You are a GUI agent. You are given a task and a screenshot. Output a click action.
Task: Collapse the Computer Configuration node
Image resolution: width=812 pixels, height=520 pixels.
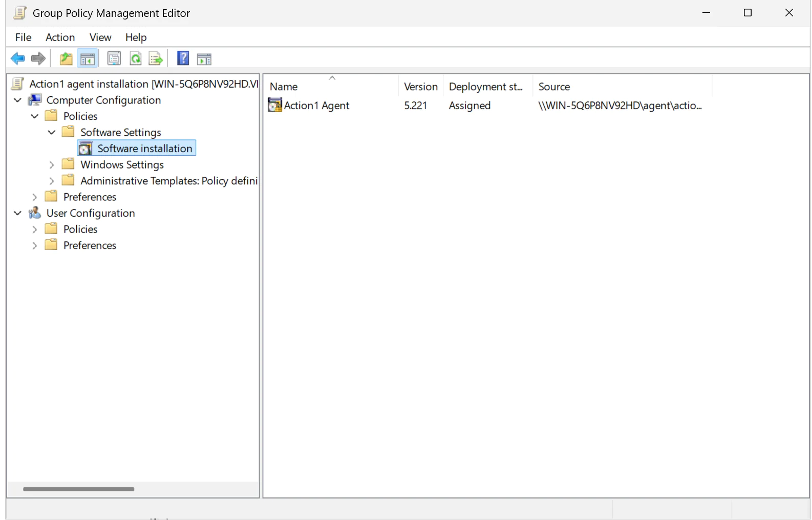pyautogui.click(x=17, y=100)
